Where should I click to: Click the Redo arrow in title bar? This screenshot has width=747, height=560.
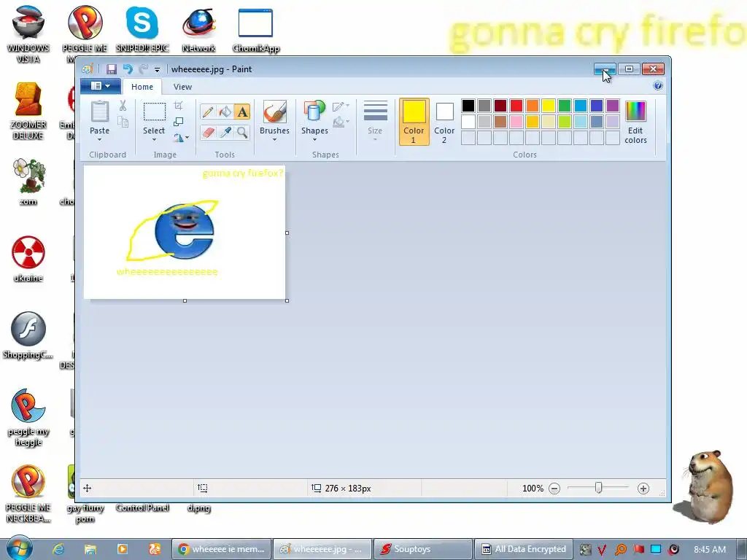pyautogui.click(x=143, y=69)
